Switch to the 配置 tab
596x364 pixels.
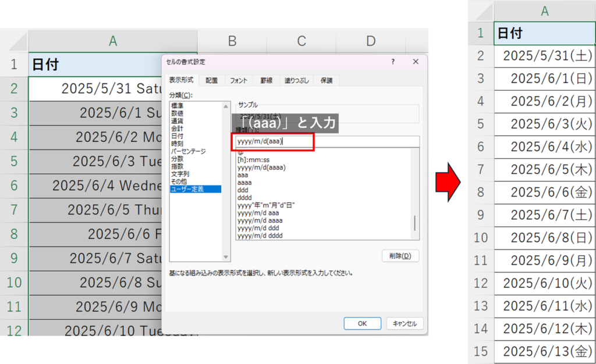[x=212, y=80]
